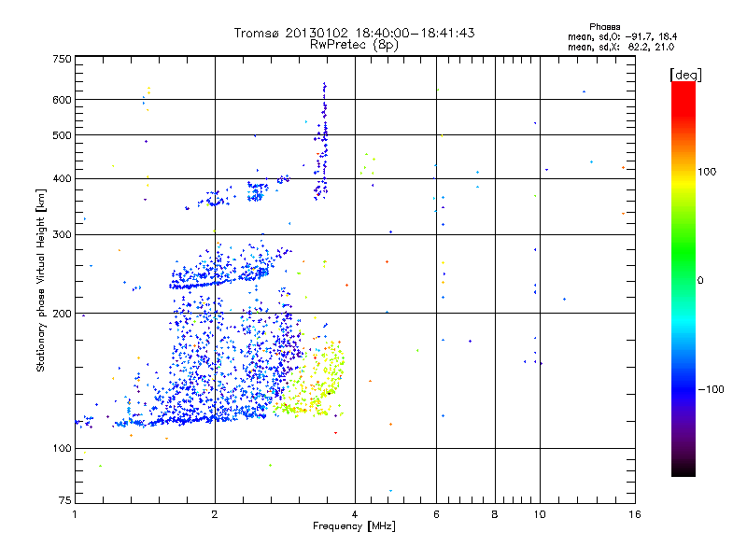Click the '600' height axis tick label
The width and height of the screenshot is (747, 560).
click(x=62, y=100)
